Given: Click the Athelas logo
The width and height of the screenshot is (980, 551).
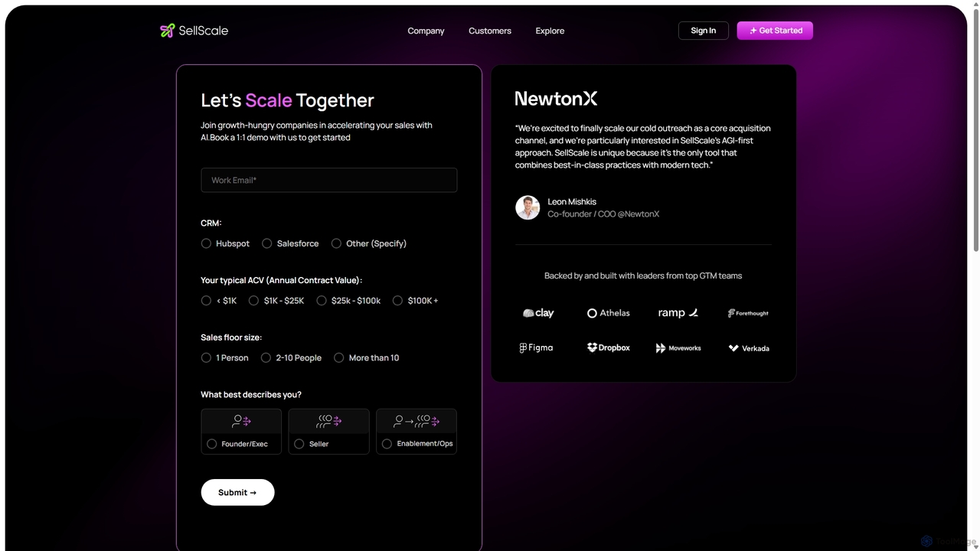Looking at the screenshot, I should 608,313.
